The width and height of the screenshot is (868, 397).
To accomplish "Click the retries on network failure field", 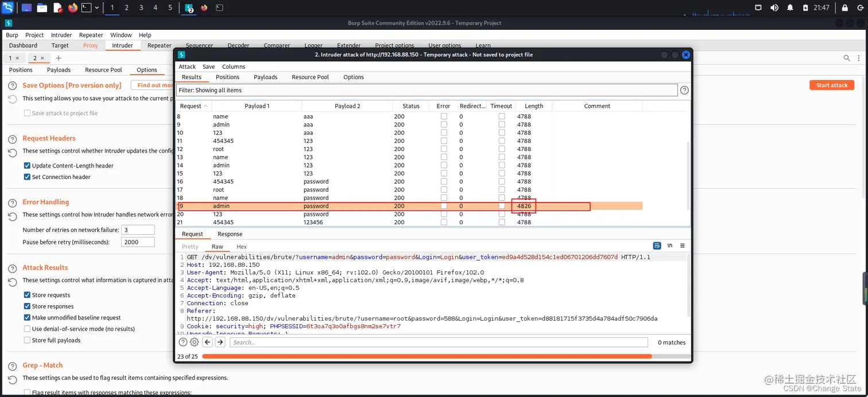I will 138,229.
